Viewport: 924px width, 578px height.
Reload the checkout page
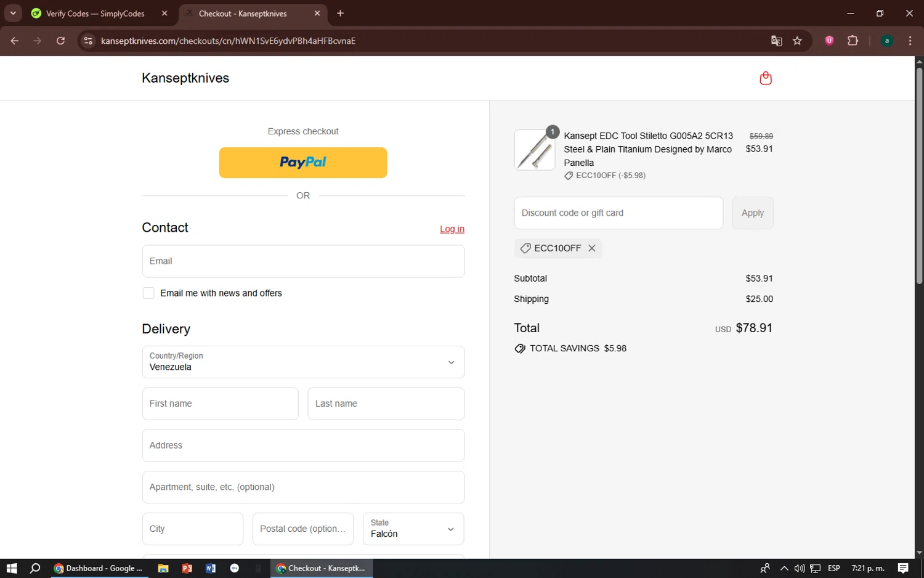(60, 41)
